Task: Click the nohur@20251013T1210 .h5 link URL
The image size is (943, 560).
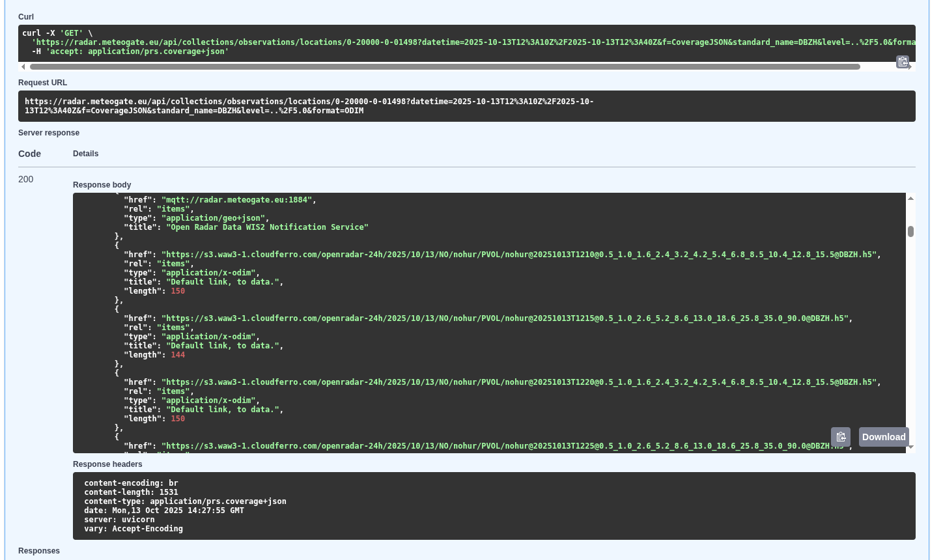Action: 519,255
